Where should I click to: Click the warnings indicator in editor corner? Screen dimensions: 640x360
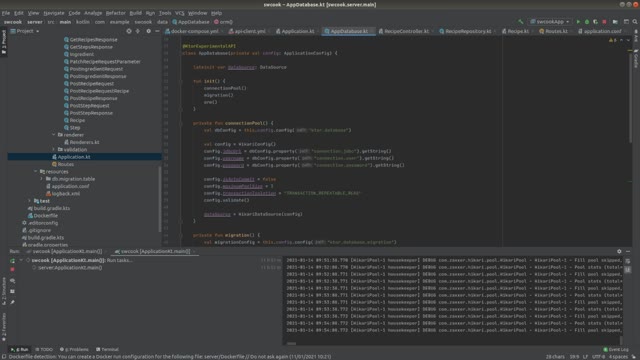click(613, 40)
